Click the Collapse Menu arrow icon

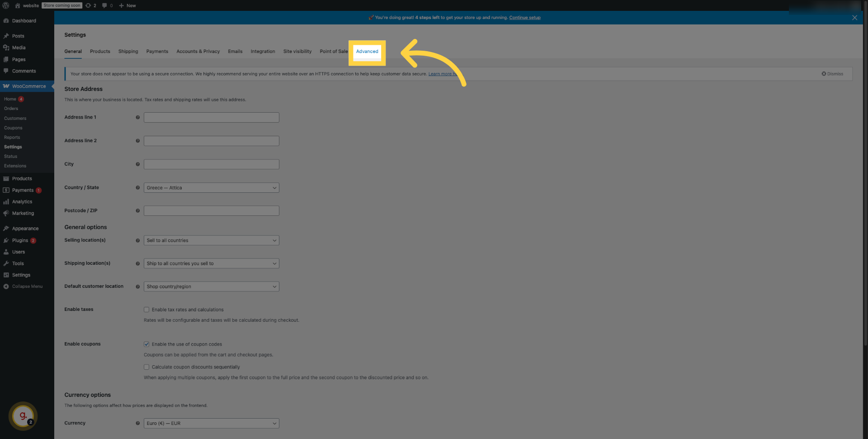click(6, 286)
